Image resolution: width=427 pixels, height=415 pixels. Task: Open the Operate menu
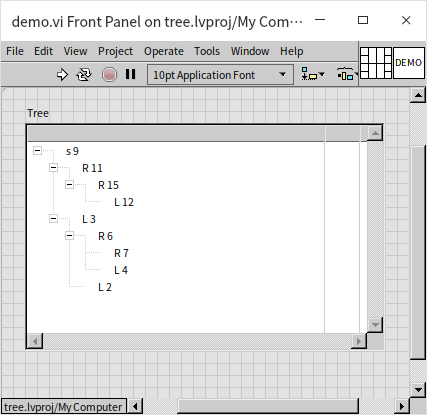coord(164,51)
